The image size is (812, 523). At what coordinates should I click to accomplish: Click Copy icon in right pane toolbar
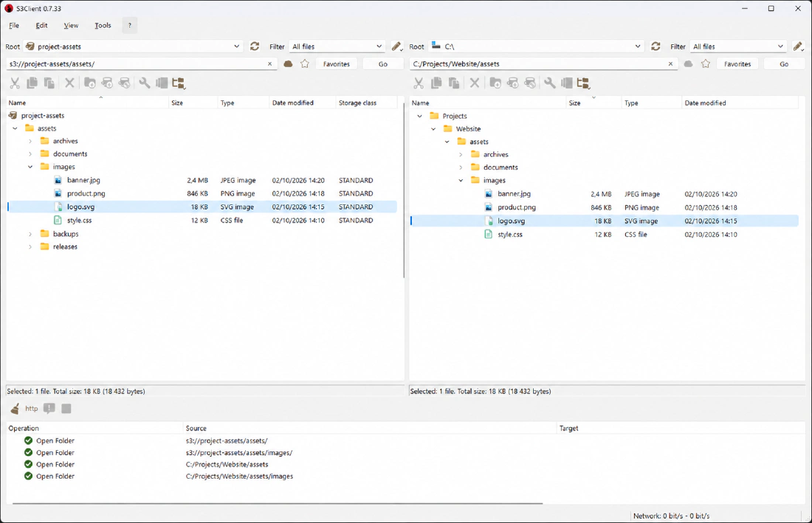[436, 83]
